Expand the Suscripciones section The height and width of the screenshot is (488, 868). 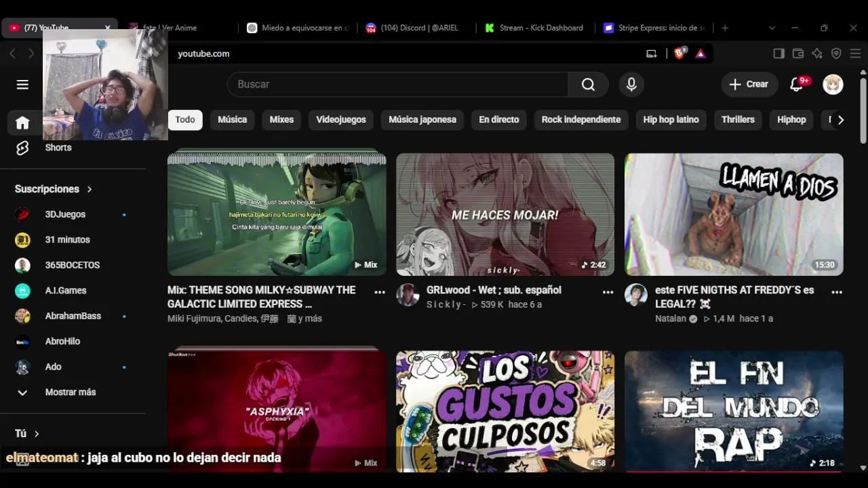coord(54,189)
